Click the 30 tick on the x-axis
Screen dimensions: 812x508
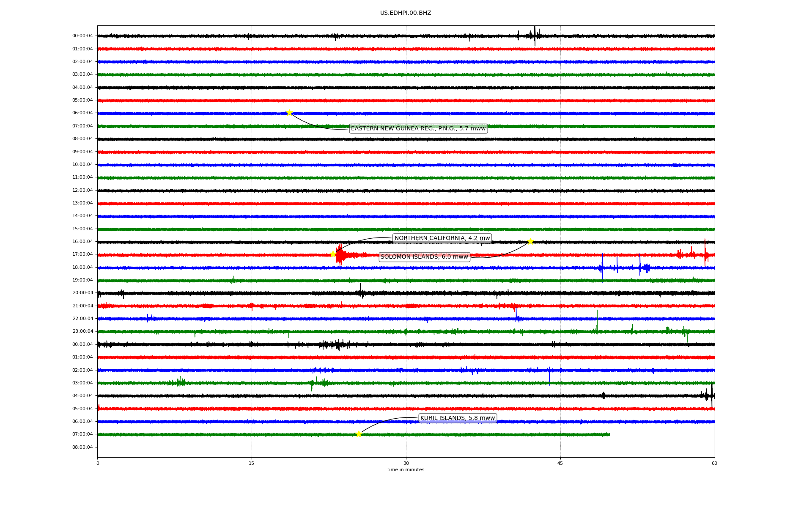tap(406, 463)
